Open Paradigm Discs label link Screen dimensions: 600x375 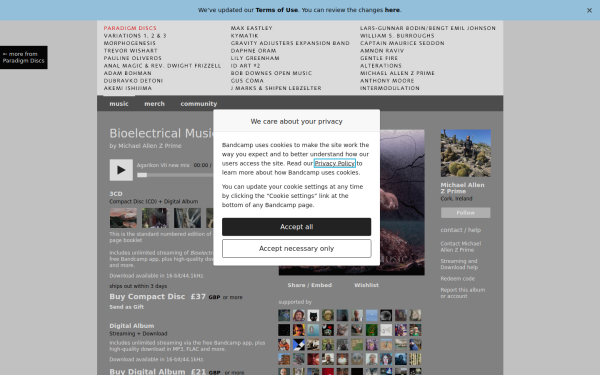point(130,28)
